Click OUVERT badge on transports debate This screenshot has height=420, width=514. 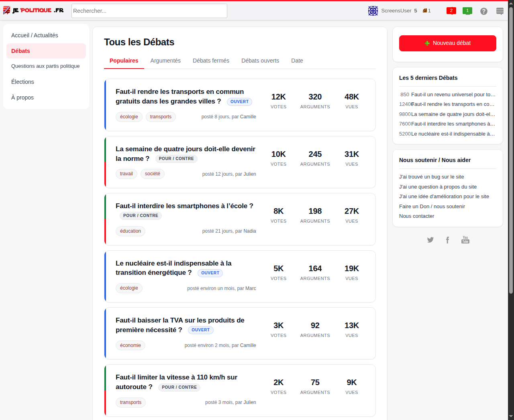click(x=240, y=102)
